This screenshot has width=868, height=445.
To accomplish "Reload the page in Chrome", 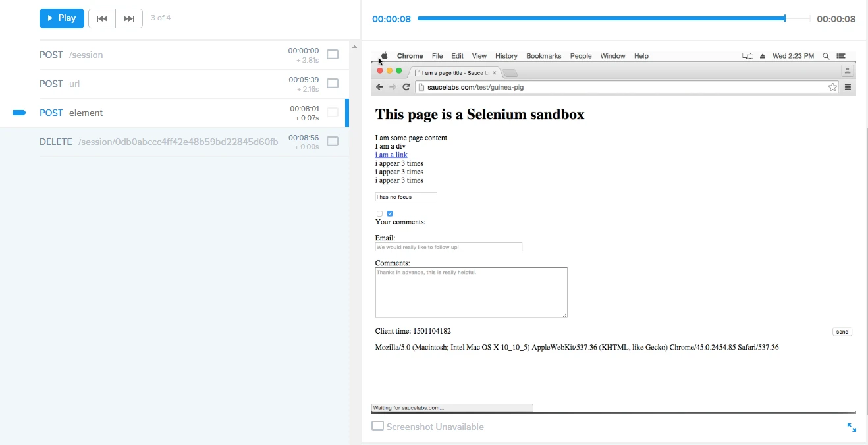I will tap(406, 87).
